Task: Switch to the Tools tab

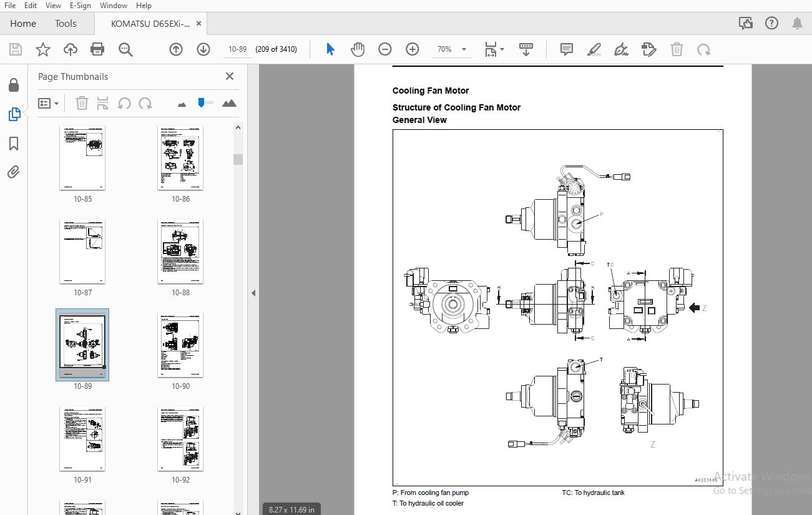Action: (x=66, y=24)
